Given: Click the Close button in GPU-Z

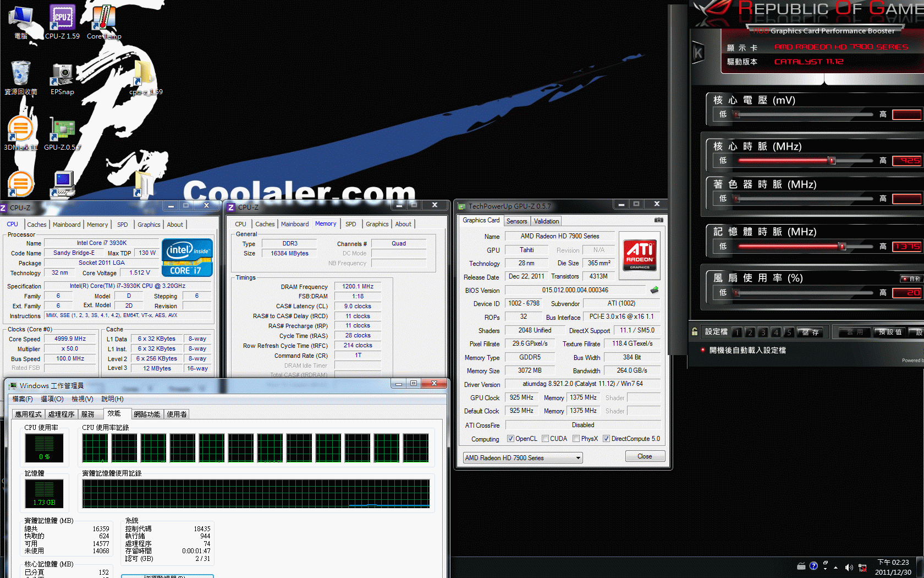Looking at the screenshot, I should coord(645,456).
